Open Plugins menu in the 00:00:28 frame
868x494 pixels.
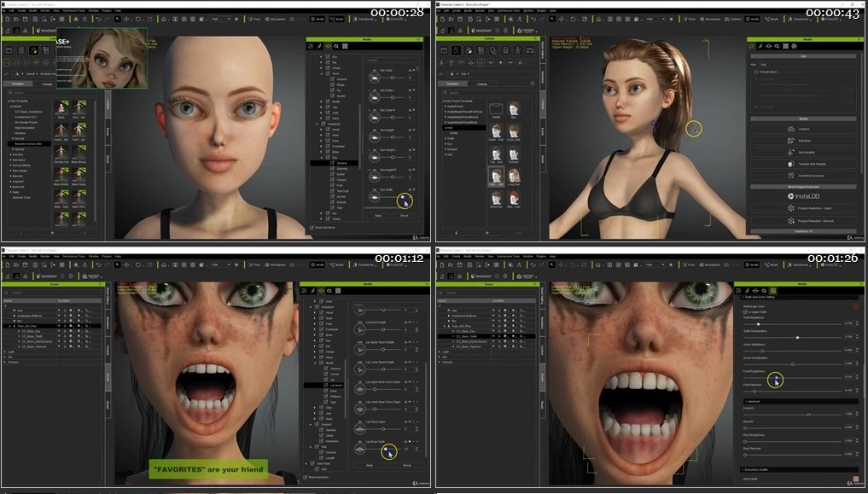(107, 10)
